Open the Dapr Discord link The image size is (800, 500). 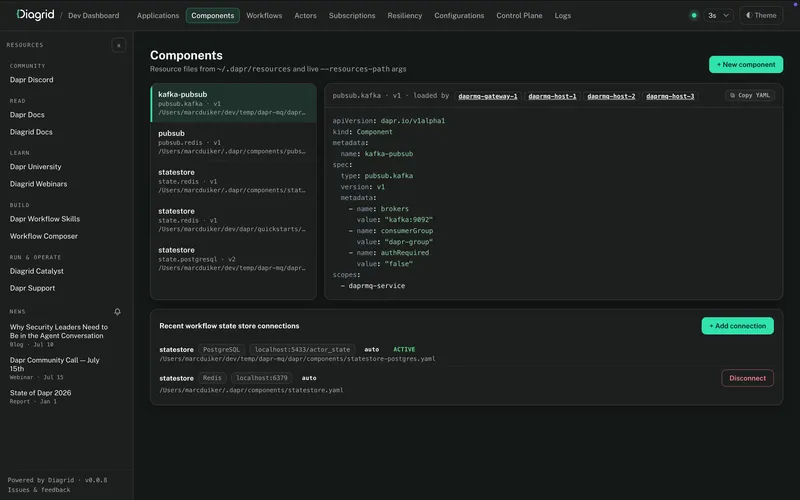tap(31, 80)
